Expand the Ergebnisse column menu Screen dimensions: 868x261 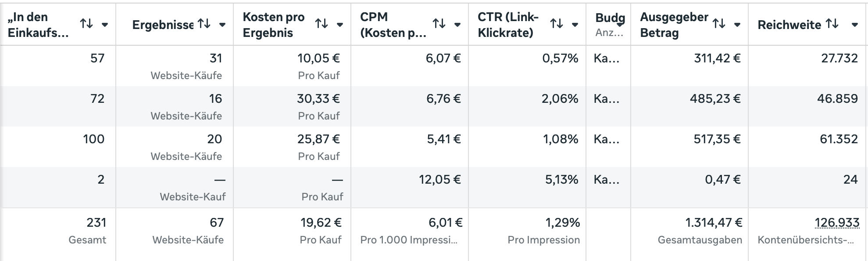(222, 25)
